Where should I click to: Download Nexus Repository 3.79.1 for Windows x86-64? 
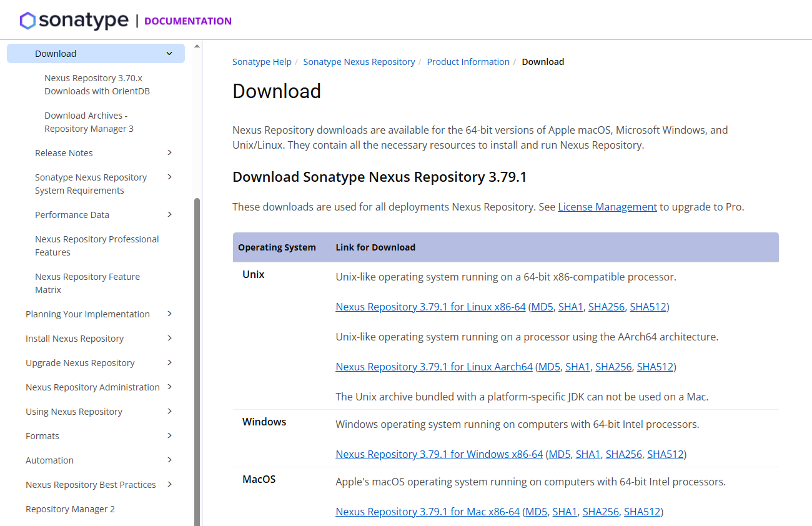click(439, 454)
